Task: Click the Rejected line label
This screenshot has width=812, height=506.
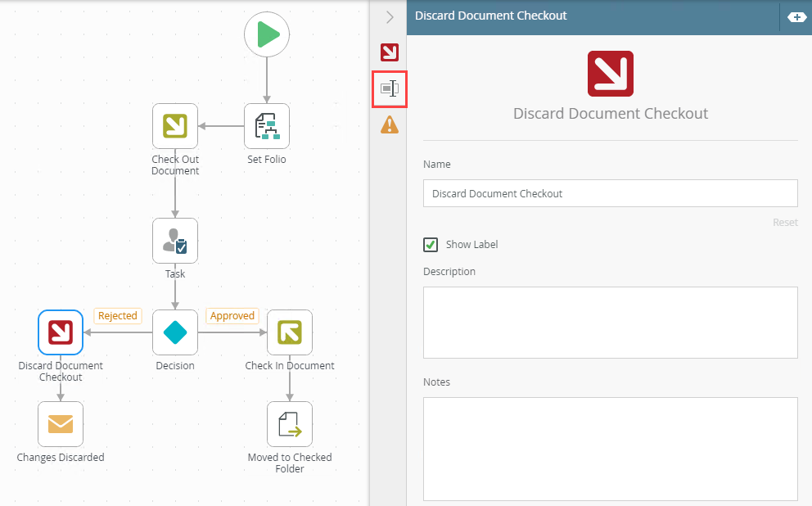Action: click(x=118, y=316)
